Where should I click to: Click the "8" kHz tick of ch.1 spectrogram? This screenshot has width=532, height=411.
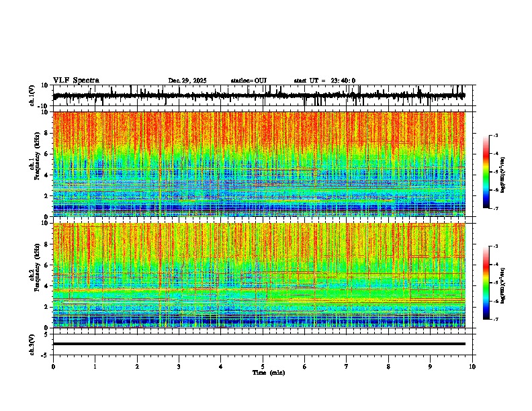click(x=47, y=133)
